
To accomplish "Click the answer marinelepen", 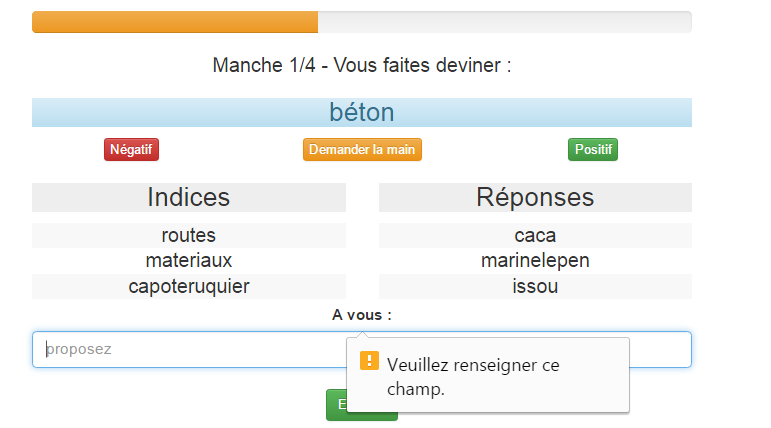I will pyautogui.click(x=535, y=260).
